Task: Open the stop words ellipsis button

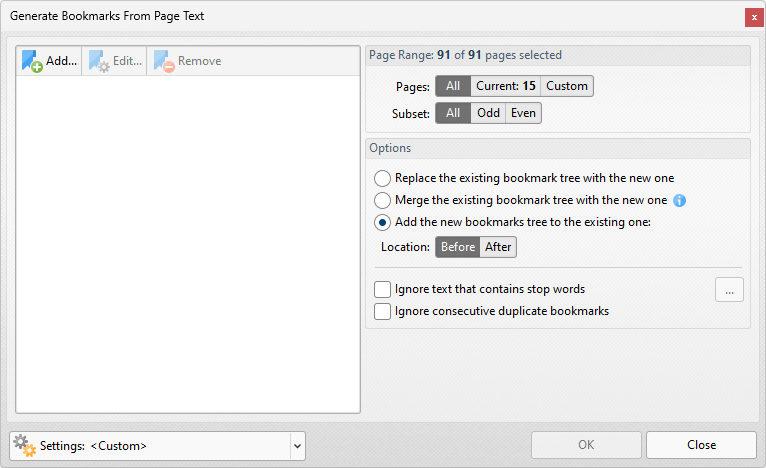Action: click(x=729, y=290)
